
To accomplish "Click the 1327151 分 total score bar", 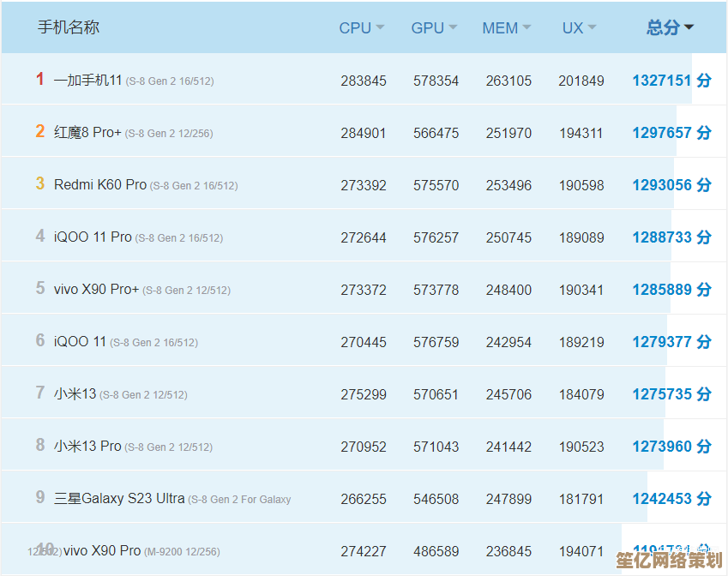I will pyautogui.click(x=671, y=81).
